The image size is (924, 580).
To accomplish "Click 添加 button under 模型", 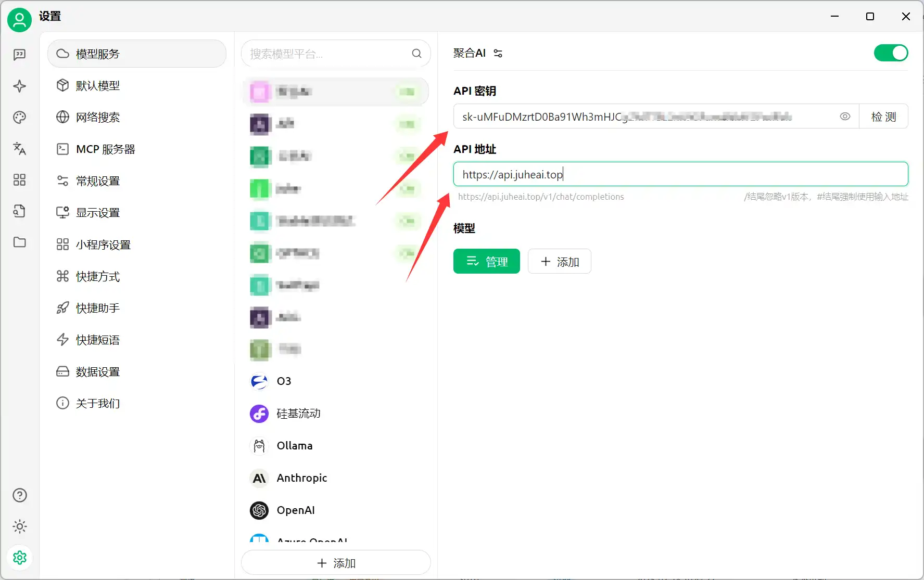I will point(560,261).
